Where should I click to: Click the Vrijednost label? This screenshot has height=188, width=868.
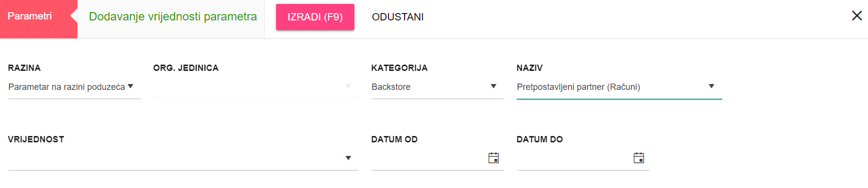pyautogui.click(x=36, y=139)
